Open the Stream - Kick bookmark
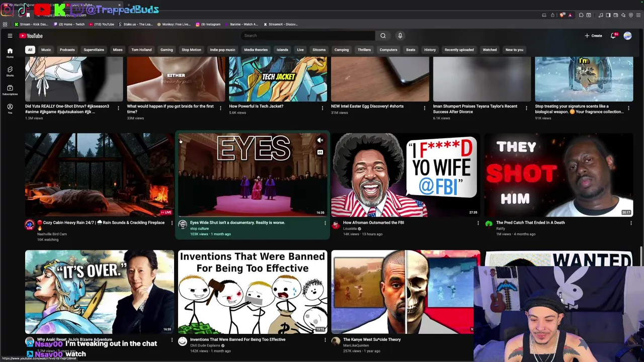This screenshot has height=362, width=644. [x=32, y=24]
